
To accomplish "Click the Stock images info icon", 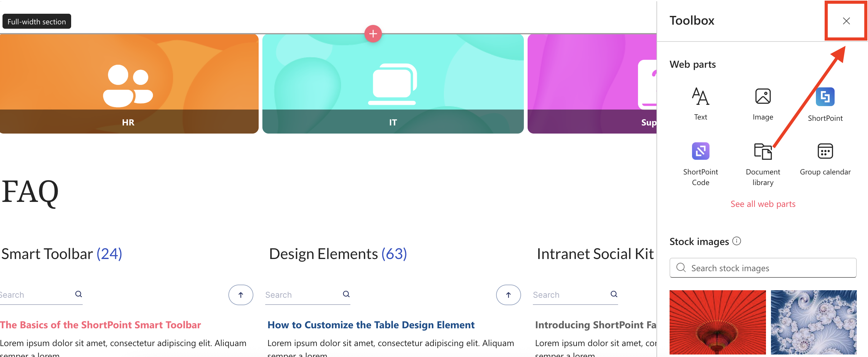I will click(x=737, y=241).
